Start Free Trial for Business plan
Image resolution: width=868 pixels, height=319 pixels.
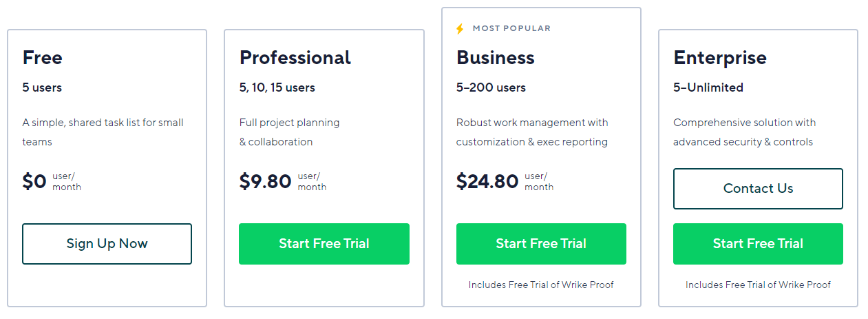[x=541, y=244]
